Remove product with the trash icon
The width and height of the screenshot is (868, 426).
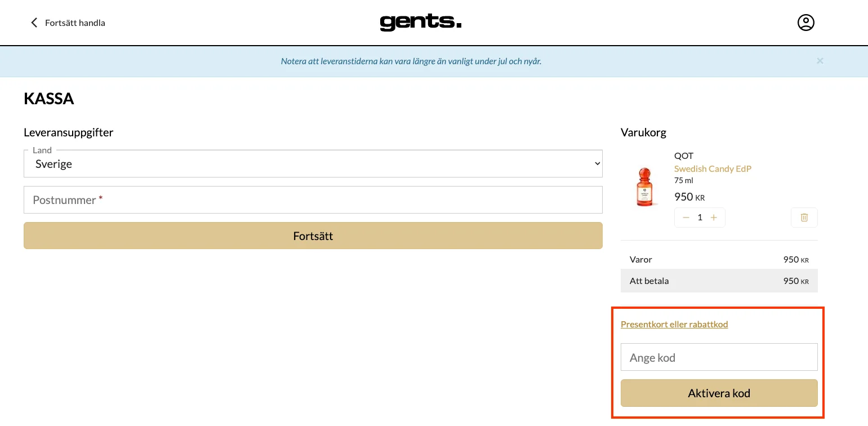click(x=804, y=218)
